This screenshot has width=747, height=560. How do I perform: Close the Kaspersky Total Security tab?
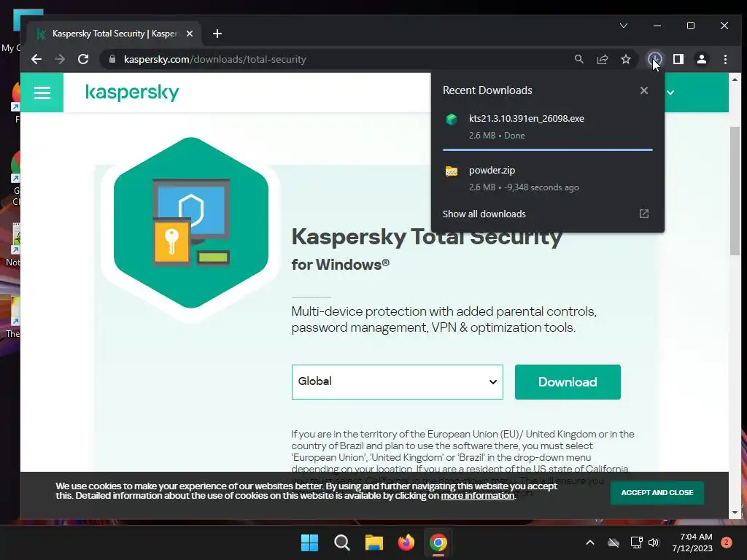[x=190, y=34]
